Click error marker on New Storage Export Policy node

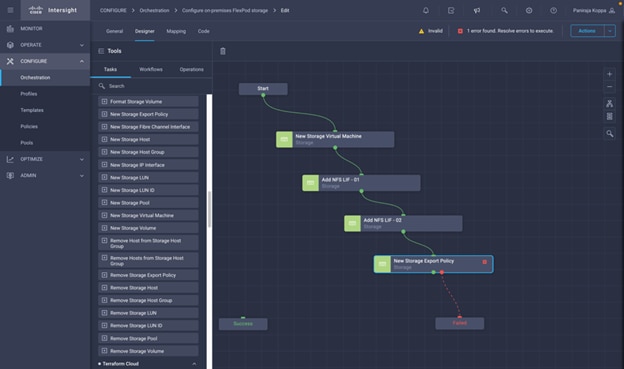(x=484, y=262)
